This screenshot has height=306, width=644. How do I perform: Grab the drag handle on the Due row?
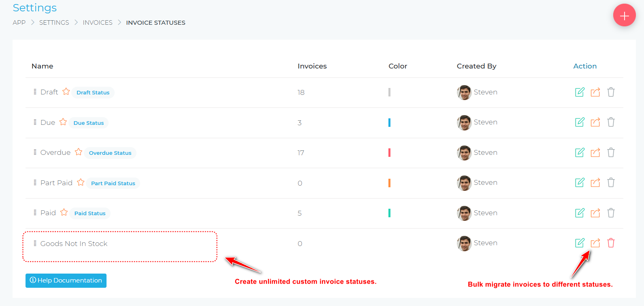coord(35,122)
